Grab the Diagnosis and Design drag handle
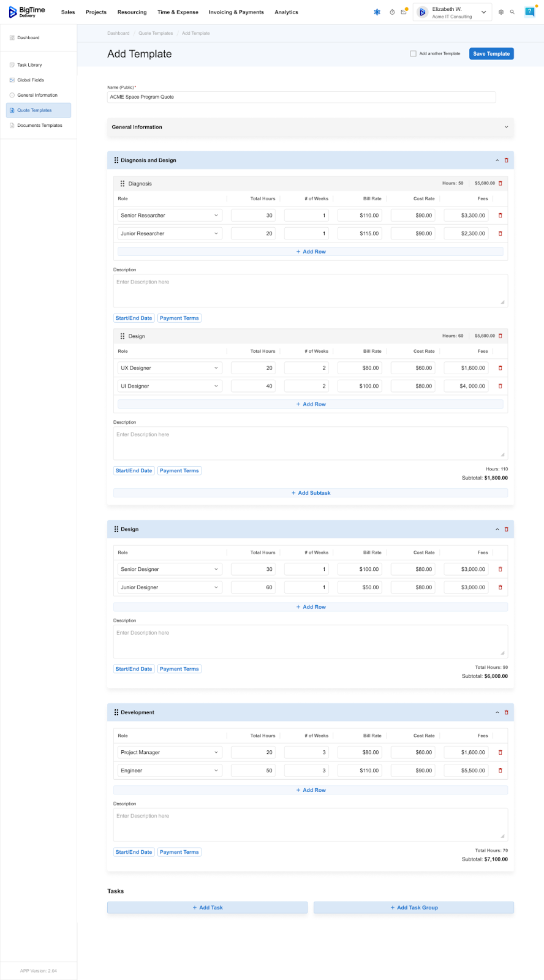This screenshot has height=980, width=544. [x=116, y=160]
